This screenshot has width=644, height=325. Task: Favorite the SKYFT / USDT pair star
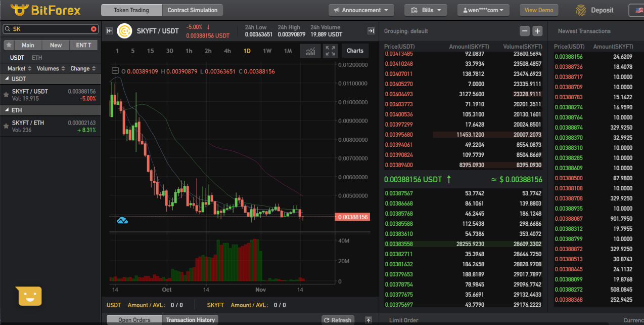6,94
